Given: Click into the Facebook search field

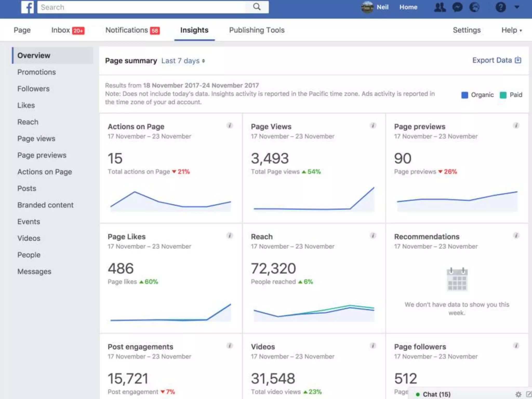Looking at the screenshot, I should pyautogui.click(x=140, y=7).
